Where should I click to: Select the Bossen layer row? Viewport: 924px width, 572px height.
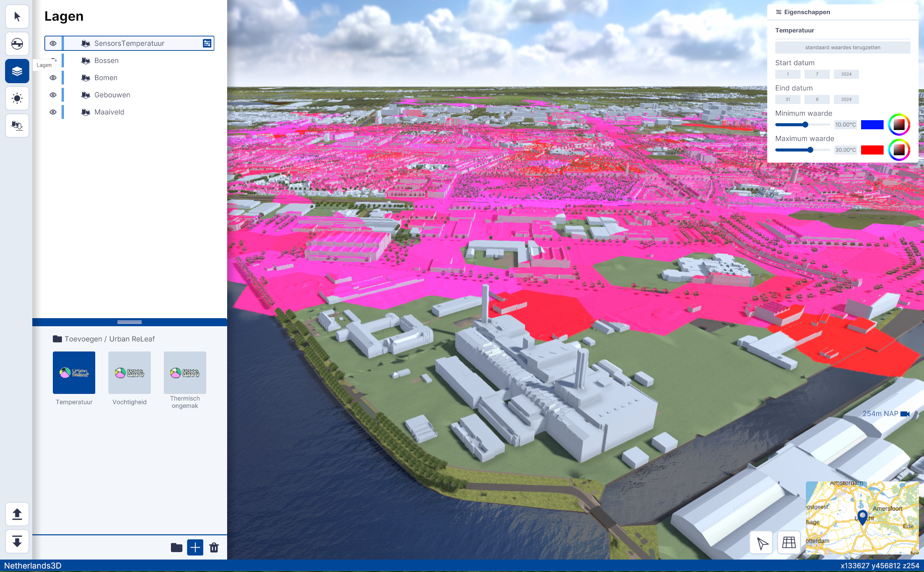pos(129,61)
